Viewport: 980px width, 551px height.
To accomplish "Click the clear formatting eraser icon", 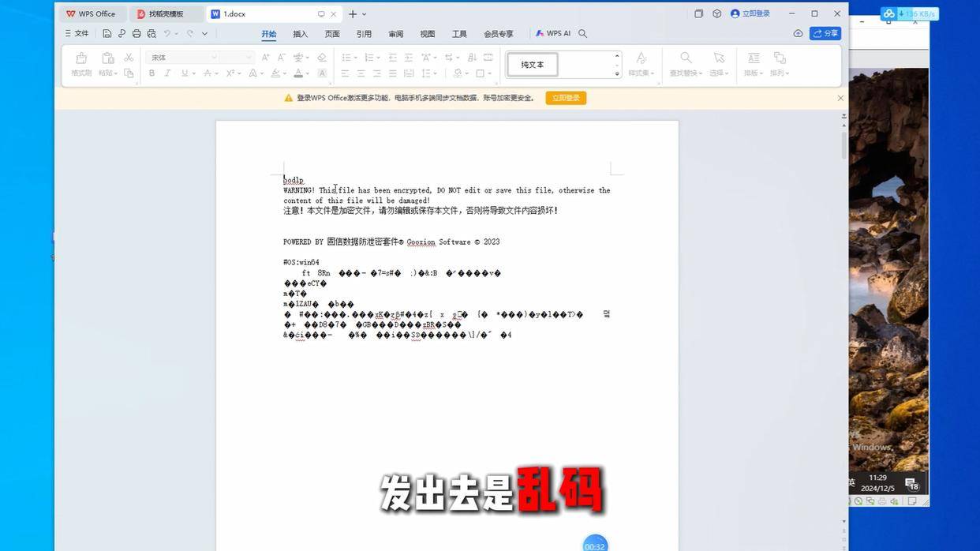I will point(322,58).
